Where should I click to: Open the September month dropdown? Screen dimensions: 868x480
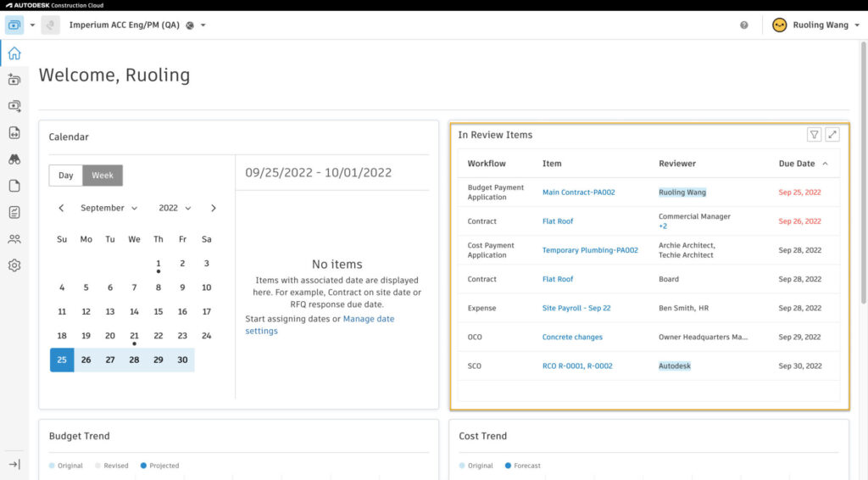click(x=108, y=208)
